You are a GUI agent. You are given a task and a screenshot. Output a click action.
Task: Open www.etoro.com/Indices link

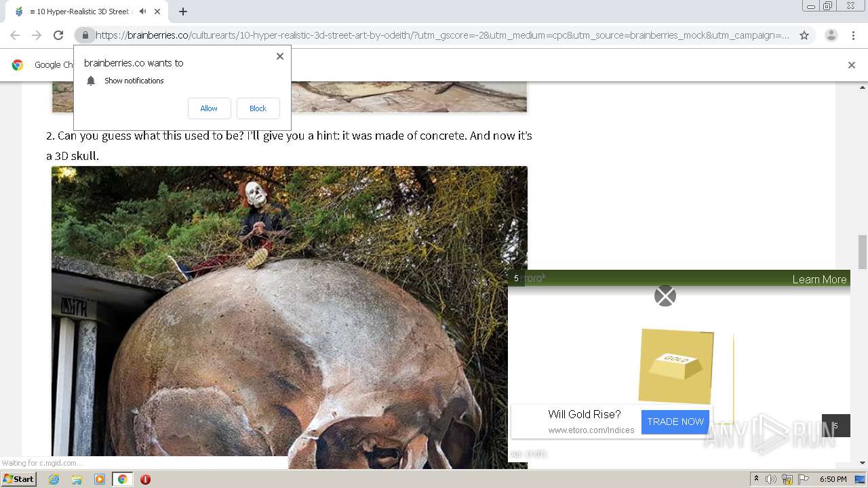(591, 430)
